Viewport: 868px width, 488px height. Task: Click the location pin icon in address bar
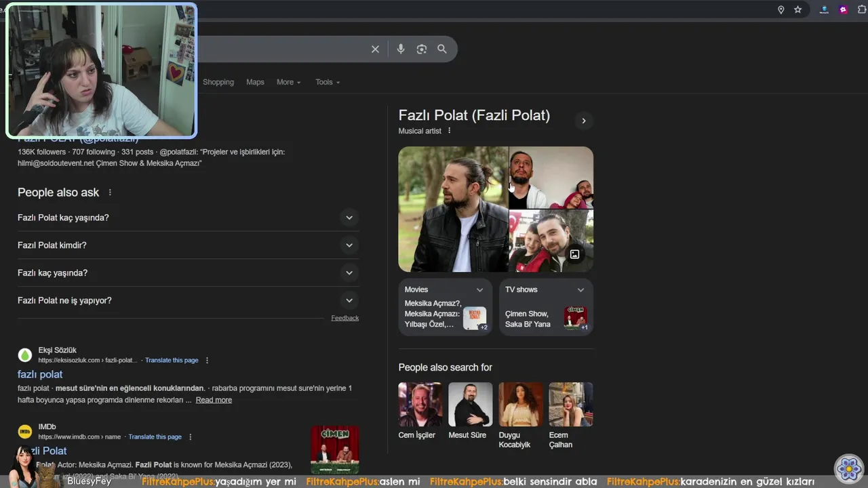point(781,9)
